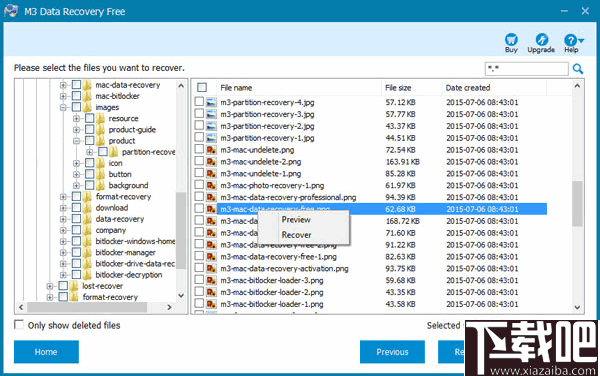600x376 pixels.
Task: Click png icon of m3-mac-photo-recovery-1.png
Action: pyautogui.click(x=211, y=185)
